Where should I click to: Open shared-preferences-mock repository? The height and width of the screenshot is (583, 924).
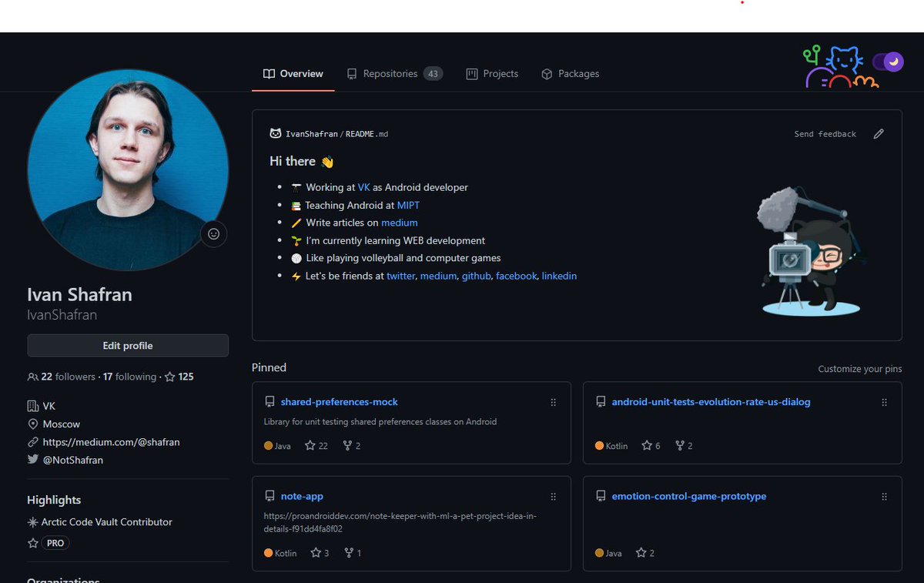point(340,402)
